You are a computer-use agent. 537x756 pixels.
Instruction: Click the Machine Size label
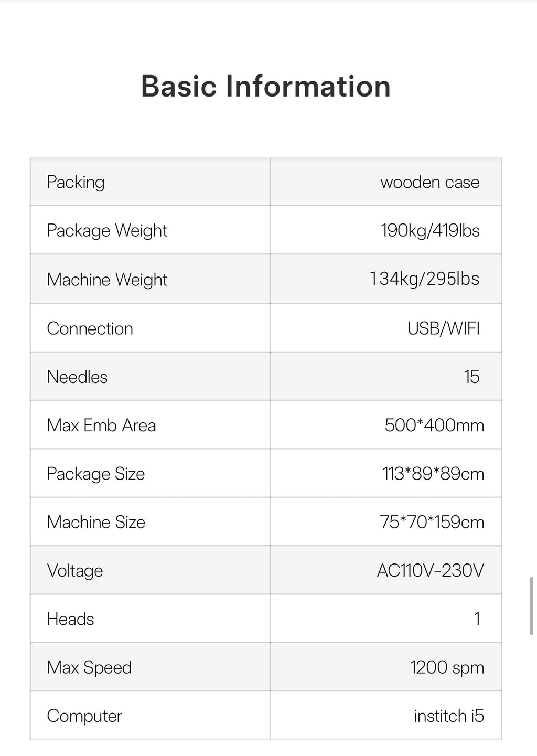(x=96, y=522)
